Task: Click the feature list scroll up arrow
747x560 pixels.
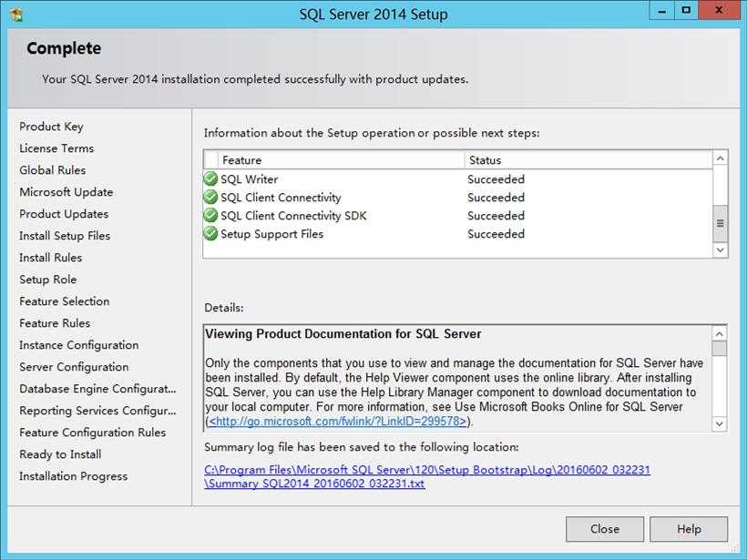Action: (x=721, y=158)
